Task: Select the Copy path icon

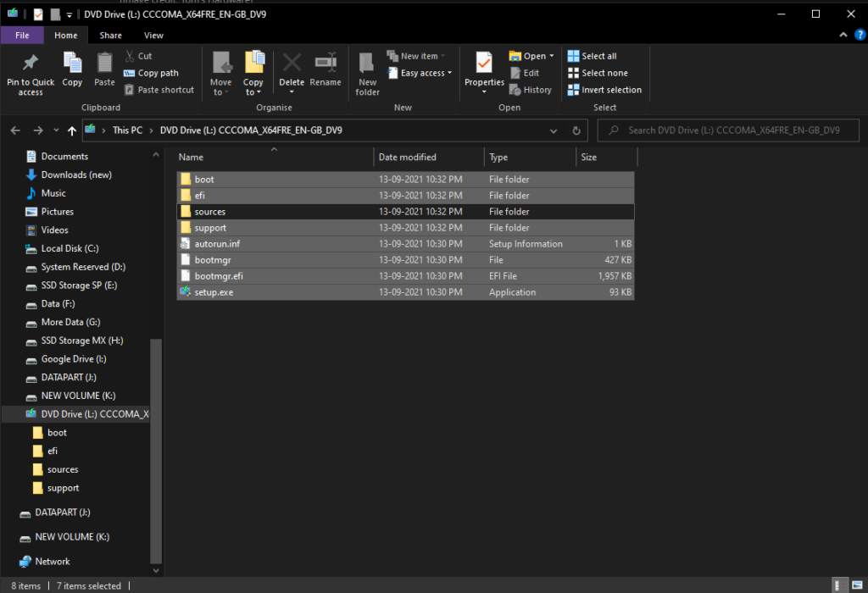Action: point(153,73)
